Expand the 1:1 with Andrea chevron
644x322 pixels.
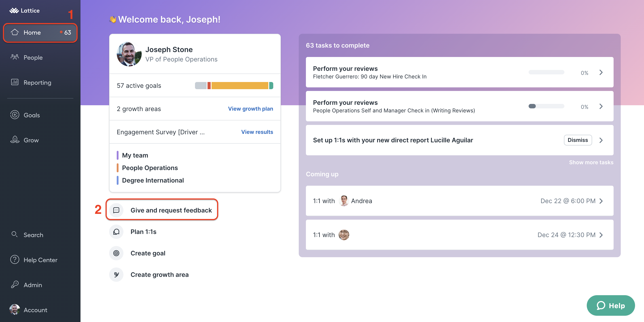[601, 201]
